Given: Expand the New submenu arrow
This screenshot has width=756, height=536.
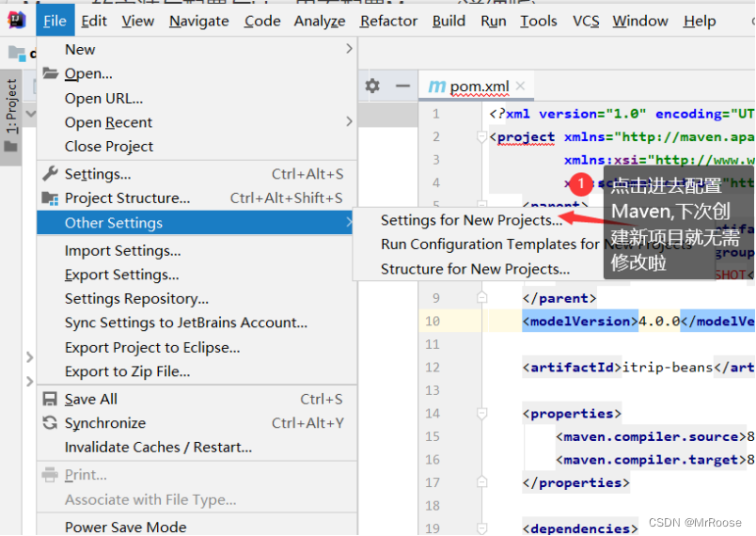Looking at the screenshot, I should click(x=349, y=49).
